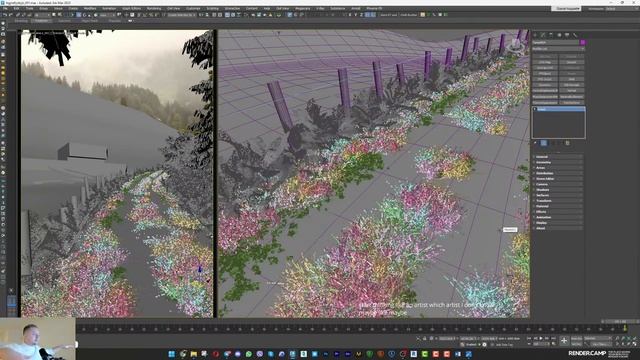The height and width of the screenshot is (360, 640).
Task: Open the Time Configuration icon
Action: click(553, 344)
